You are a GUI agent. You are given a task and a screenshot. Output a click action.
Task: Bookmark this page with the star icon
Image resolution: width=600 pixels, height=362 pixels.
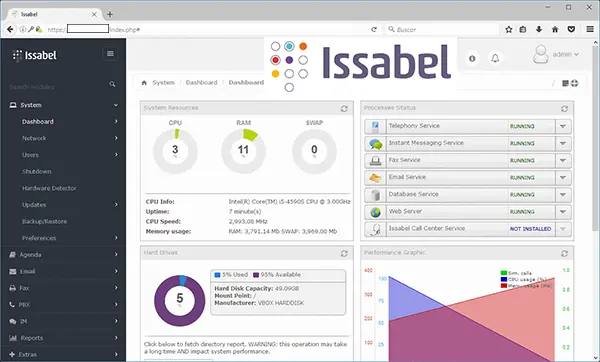[509, 29]
